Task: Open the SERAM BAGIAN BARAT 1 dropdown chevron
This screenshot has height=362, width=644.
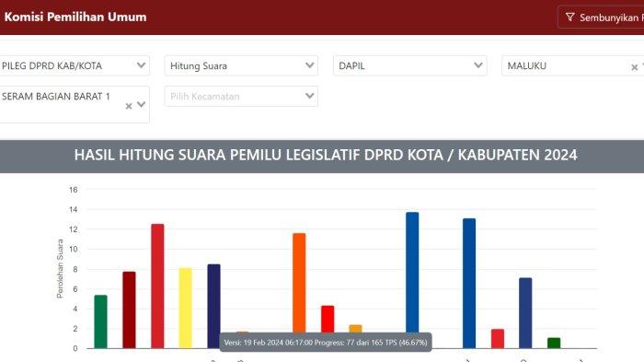Action: (141, 104)
